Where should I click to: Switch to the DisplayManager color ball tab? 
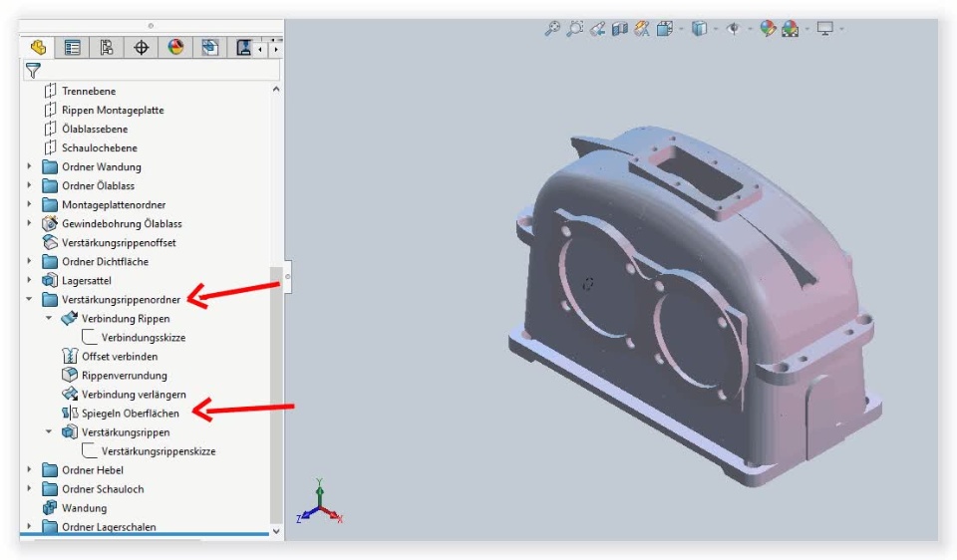click(x=175, y=48)
